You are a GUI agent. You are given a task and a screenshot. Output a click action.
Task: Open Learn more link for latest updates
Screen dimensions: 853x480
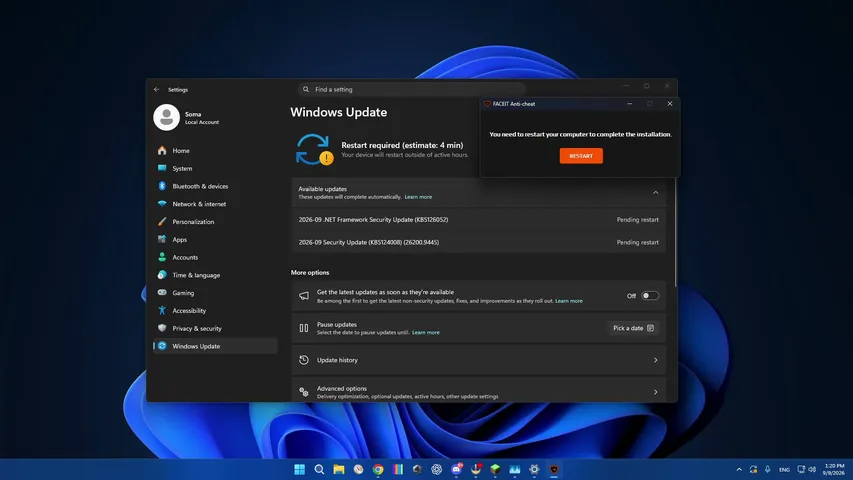click(568, 301)
